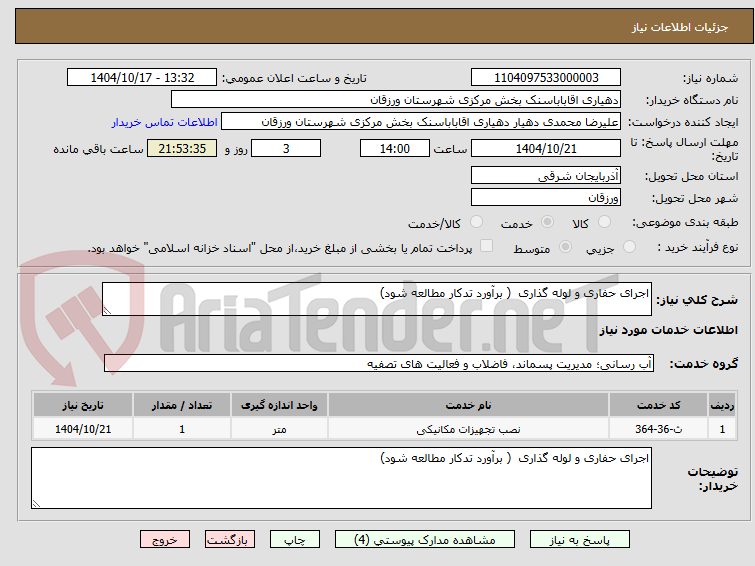
Task: Click the quantity cell 1 in the table
Action: pos(182,429)
